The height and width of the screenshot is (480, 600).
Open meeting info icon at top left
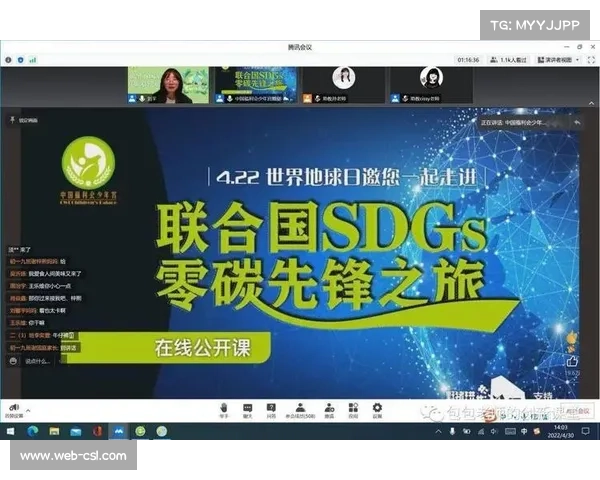click(8, 60)
